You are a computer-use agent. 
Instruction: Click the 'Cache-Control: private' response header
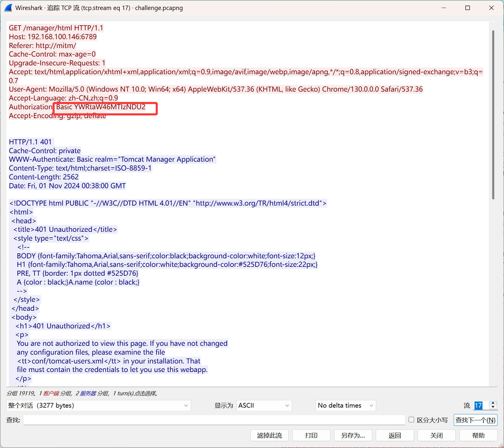(x=45, y=151)
